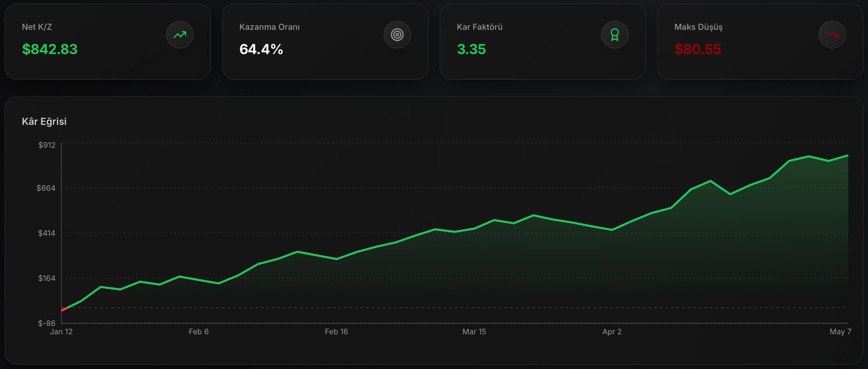Click the target icon in Kazanma Oranı card
Screen dimensions: 868x369
397,35
